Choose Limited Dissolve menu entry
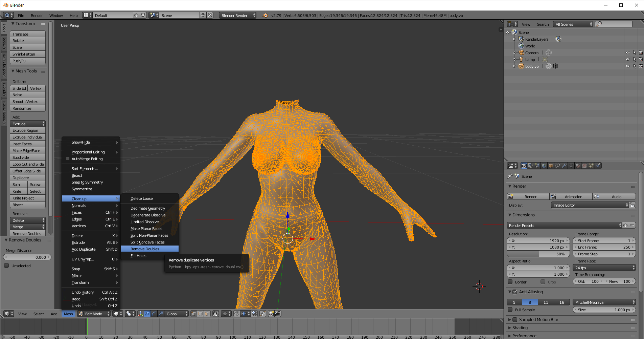Screen dimensions: 644x339 149,222
